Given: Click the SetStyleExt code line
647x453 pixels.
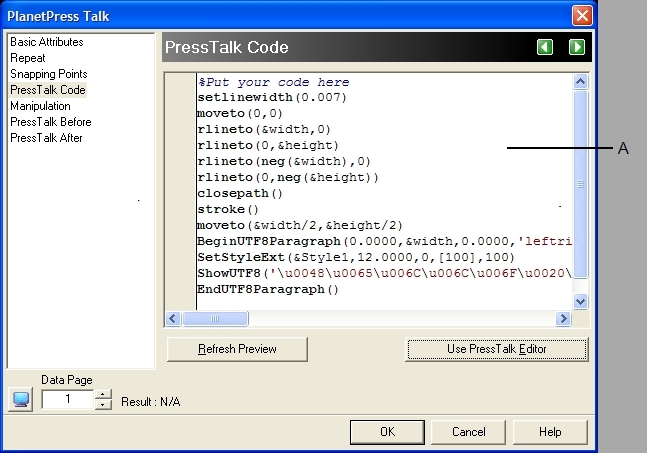Looking at the screenshot, I should (356, 257).
